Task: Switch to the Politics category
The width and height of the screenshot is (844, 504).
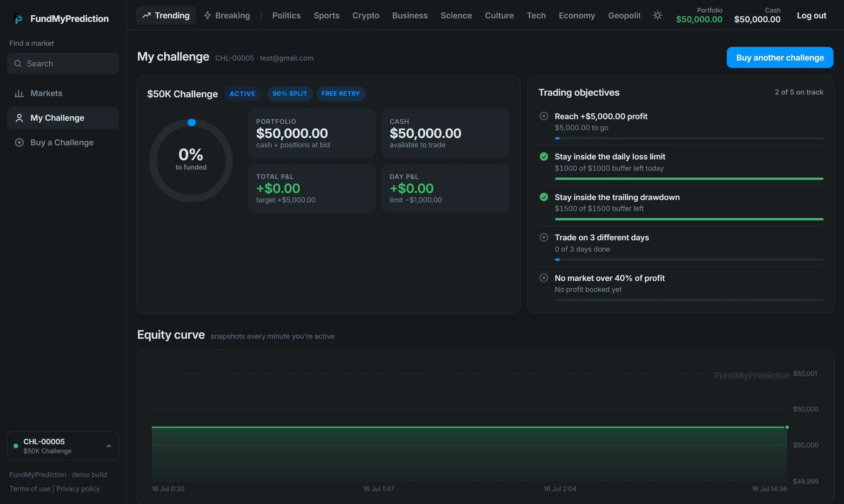Action: (286, 16)
